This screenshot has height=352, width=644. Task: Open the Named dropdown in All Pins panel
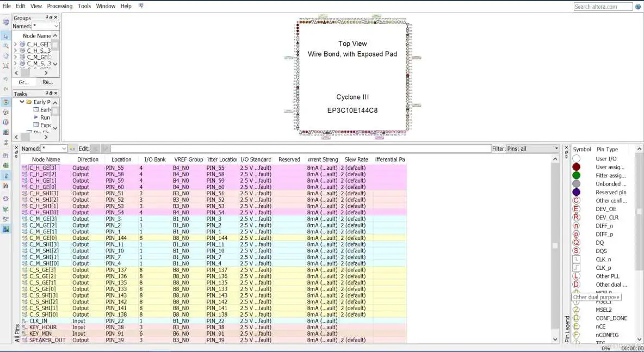(64, 149)
